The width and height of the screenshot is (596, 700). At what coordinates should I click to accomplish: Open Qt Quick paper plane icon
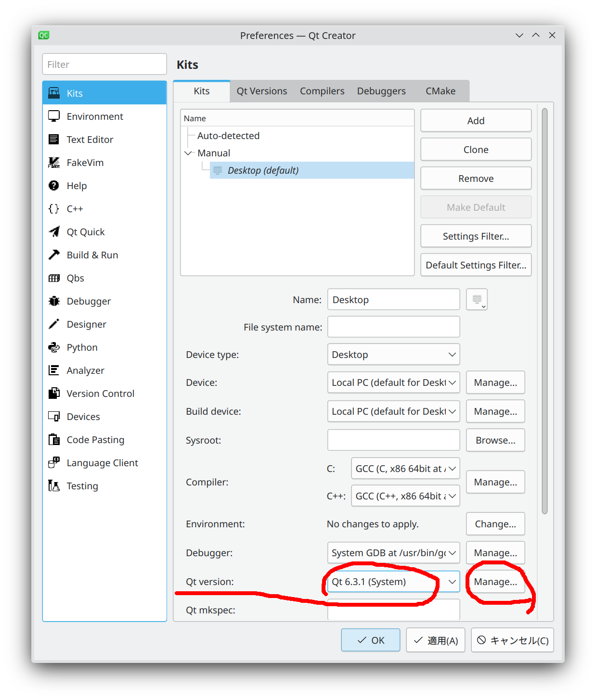pos(54,231)
